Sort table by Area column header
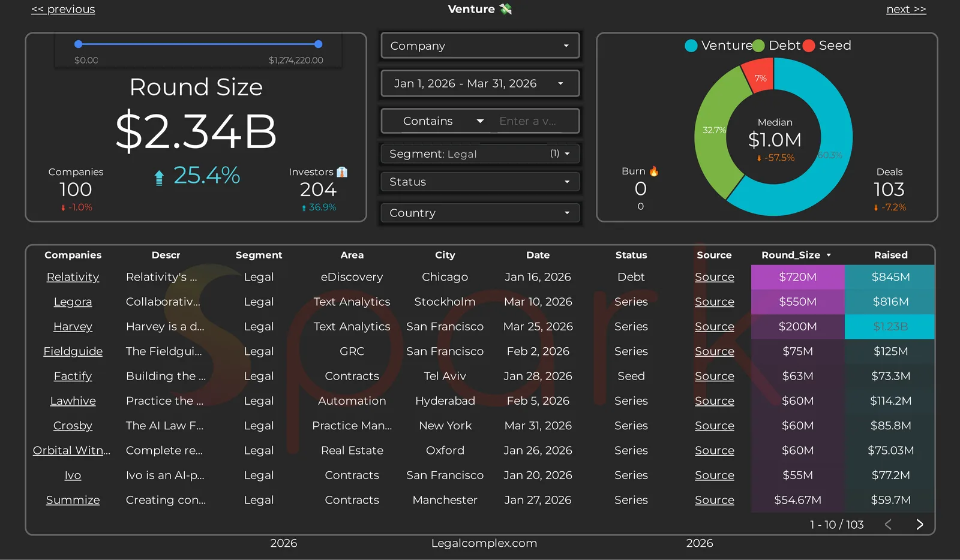 tap(352, 255)
